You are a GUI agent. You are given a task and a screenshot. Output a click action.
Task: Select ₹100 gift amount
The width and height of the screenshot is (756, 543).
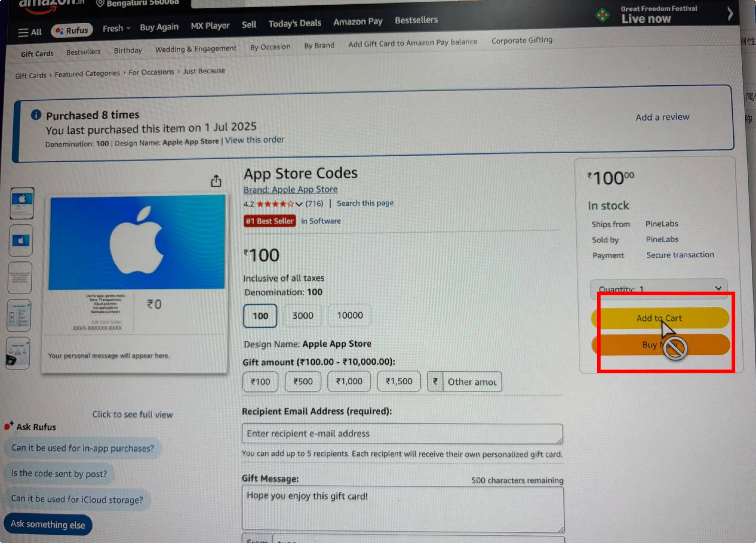click(260, 382)
